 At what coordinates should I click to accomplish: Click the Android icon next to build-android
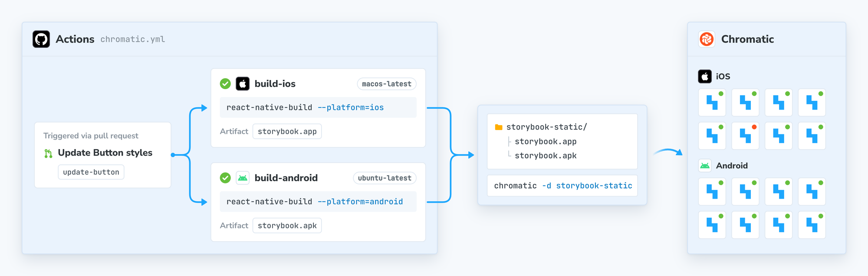coord(243,178)
